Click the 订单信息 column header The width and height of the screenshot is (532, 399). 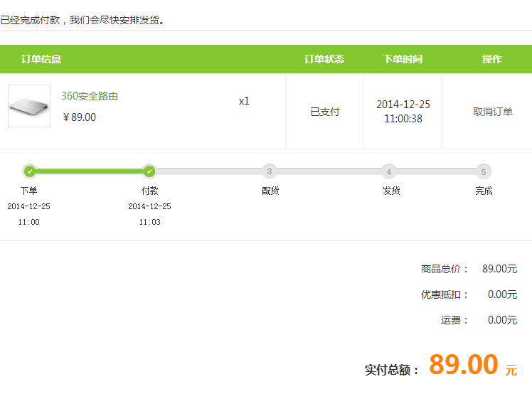click(41, 59)
